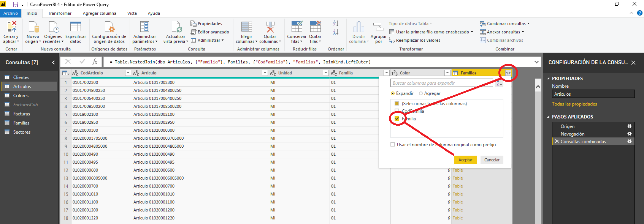Open the Archivo tab
This screenshot has width=644, height=224.
pos(11,13)
